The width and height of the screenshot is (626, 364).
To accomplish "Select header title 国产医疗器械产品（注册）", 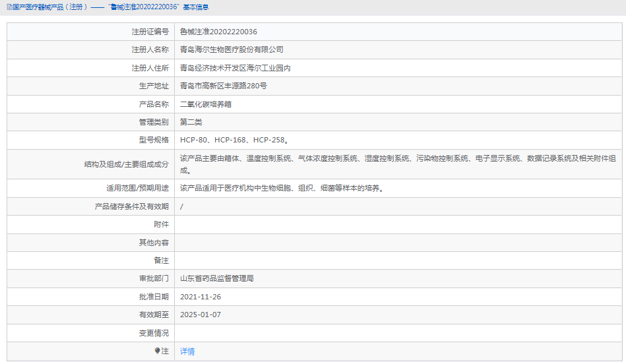I will tap(50, 7).
